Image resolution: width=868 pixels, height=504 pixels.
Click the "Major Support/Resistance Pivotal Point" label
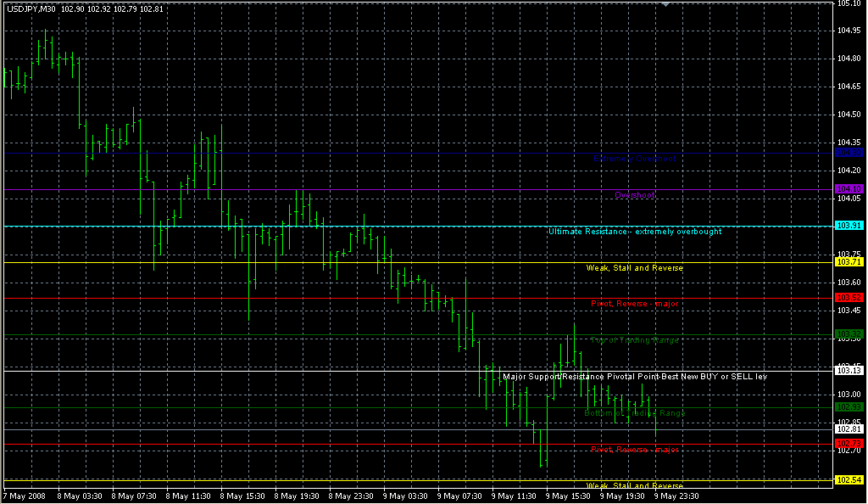[x=635, y=376]
